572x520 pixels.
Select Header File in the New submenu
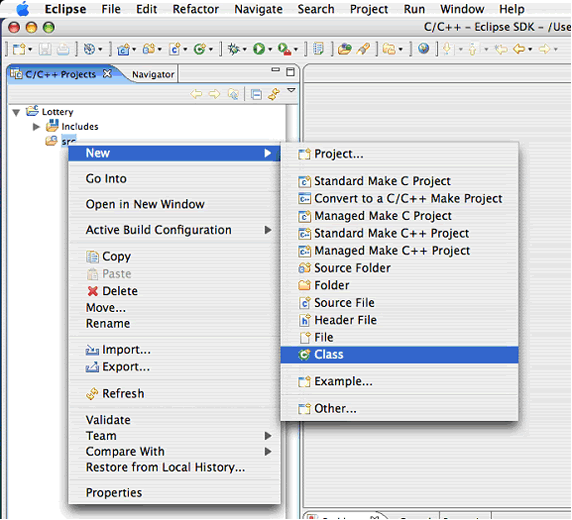(399, 320)
